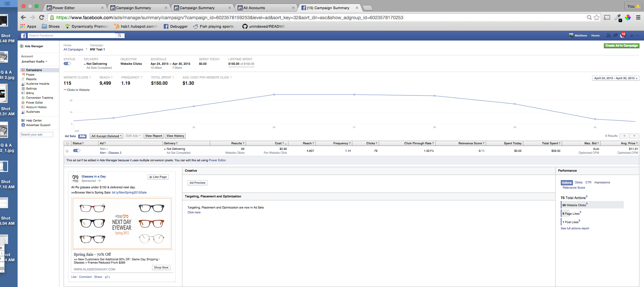Image resolution: width=644 pixels, height=287 pixels.
Task: Toggle the campaign Status switch
Action: (67, 64)
